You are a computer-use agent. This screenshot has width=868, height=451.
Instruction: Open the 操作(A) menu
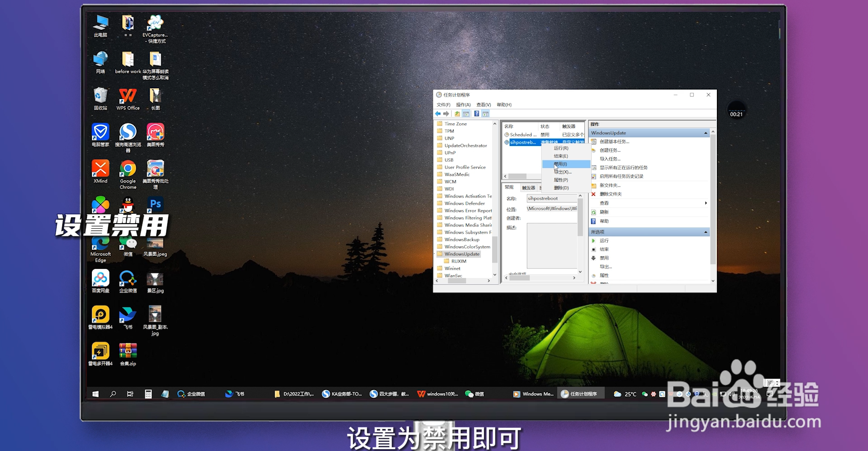click(x=463, y=105)
